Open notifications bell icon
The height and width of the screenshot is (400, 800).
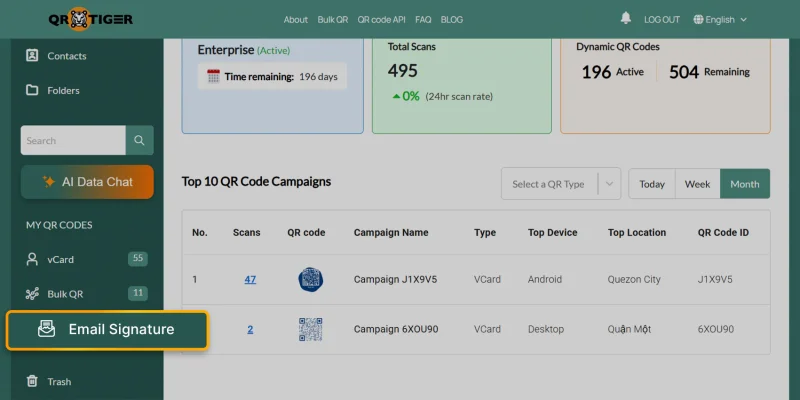[626, 18]
